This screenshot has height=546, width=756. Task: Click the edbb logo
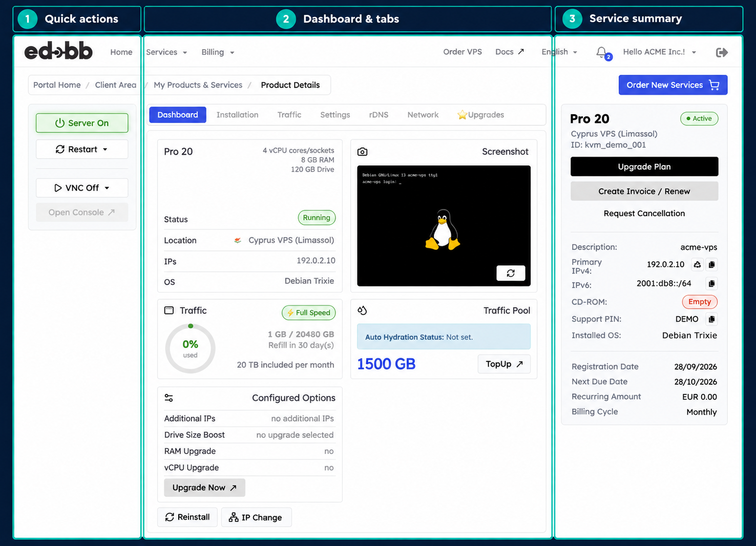coord(58,52)
